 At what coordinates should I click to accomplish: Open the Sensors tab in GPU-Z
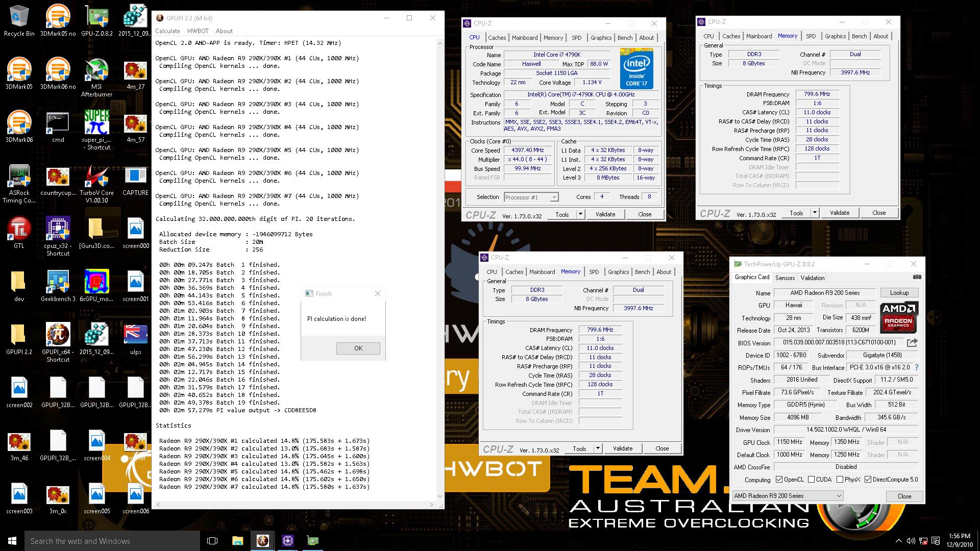coord(785,278)
